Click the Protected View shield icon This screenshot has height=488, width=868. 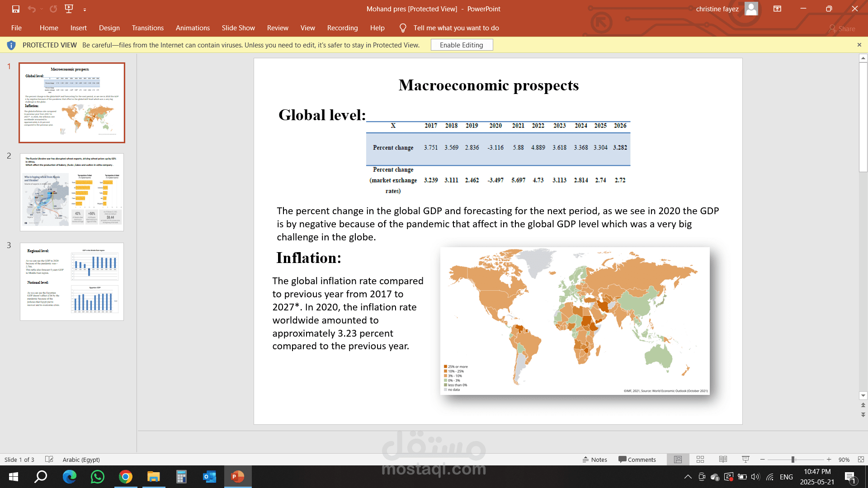click(11, 45)
